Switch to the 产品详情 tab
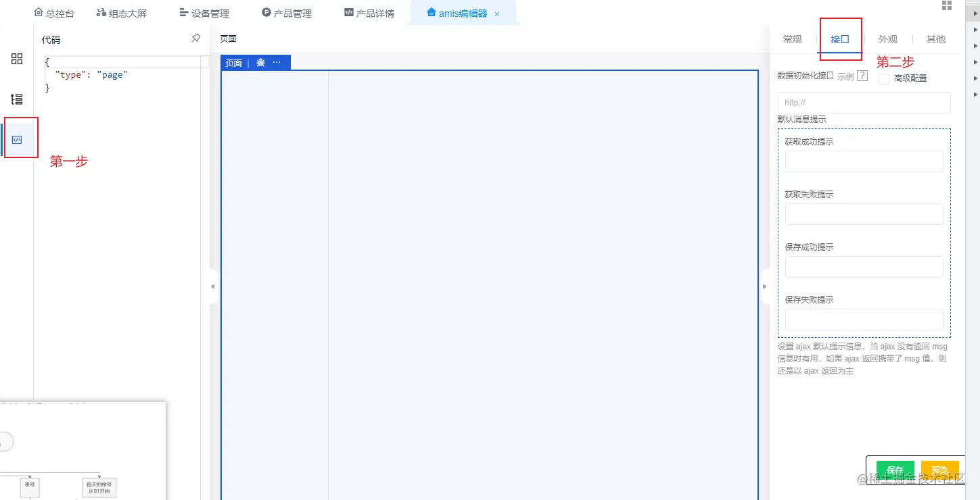 [369, 13]
